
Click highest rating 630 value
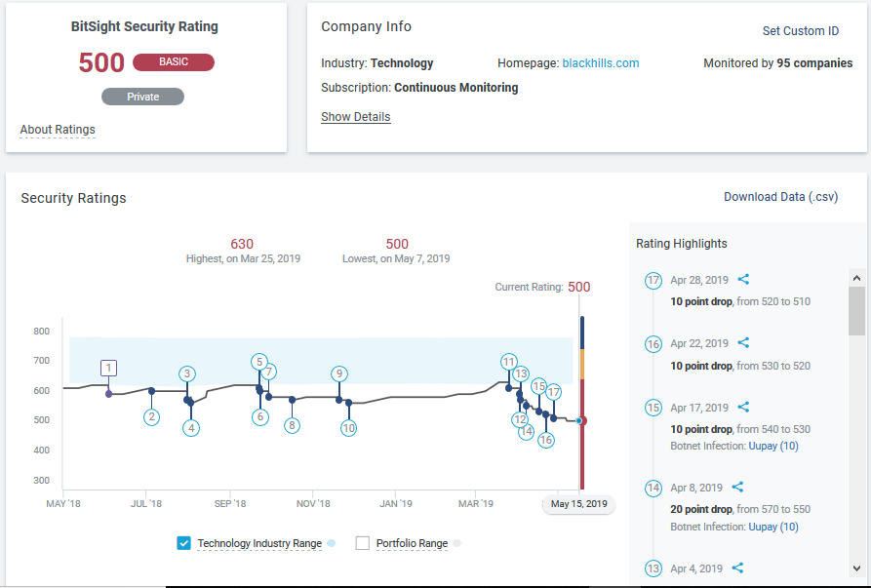click(242, 244)
